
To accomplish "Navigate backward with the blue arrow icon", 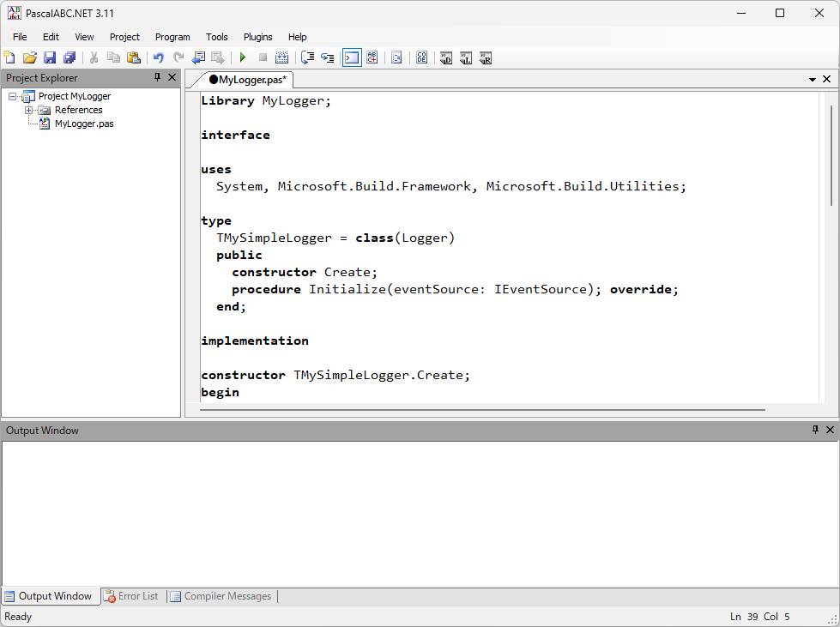I will [x=199, y=57].
